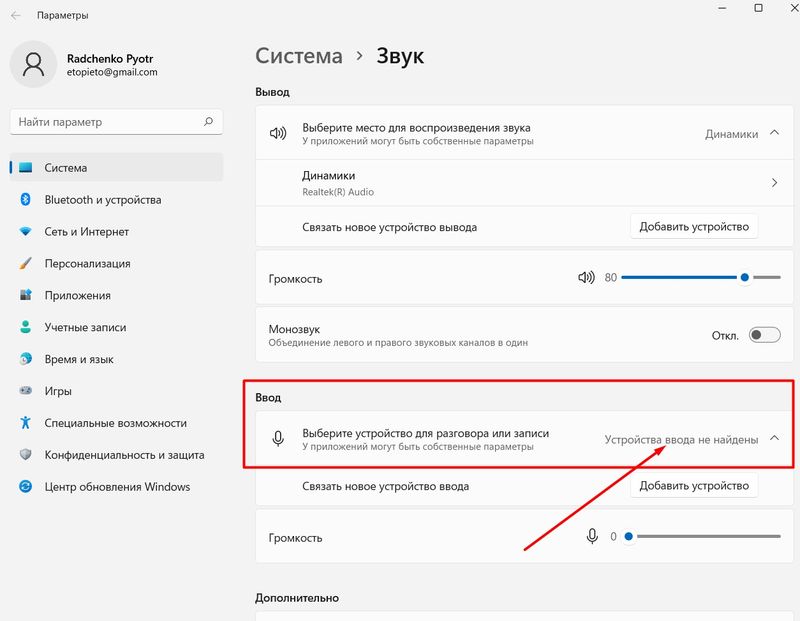
Task: Click the input Громкость slider handle
Action: click(x=629, y=536)
